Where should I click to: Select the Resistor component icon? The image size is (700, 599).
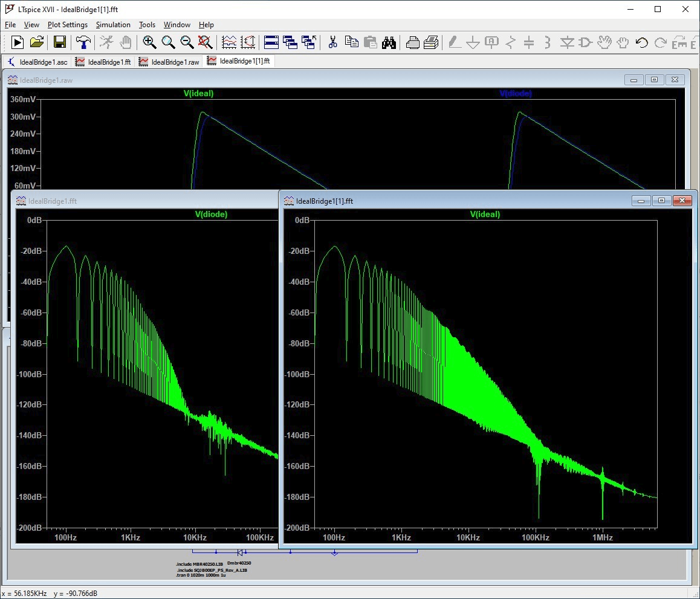click(x=511, y=42)
